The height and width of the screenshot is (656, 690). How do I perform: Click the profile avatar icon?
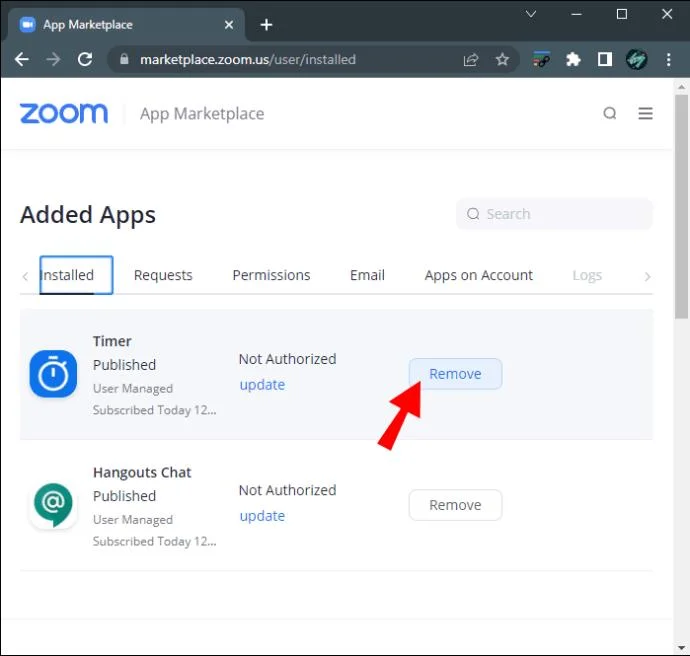click(x=636, y=59)
